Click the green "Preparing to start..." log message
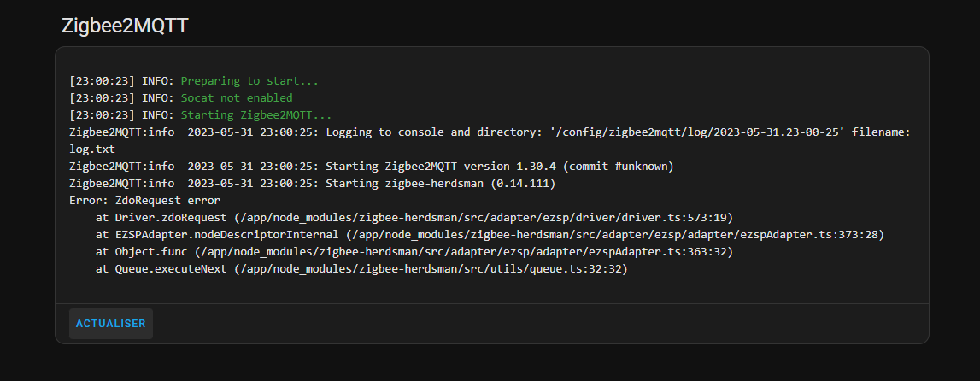The width and height of the screenshot is (980, 381). pos(249,81)
